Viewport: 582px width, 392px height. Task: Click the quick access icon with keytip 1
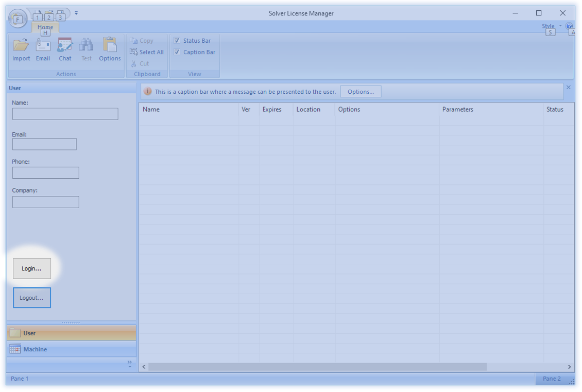point(38,15)
